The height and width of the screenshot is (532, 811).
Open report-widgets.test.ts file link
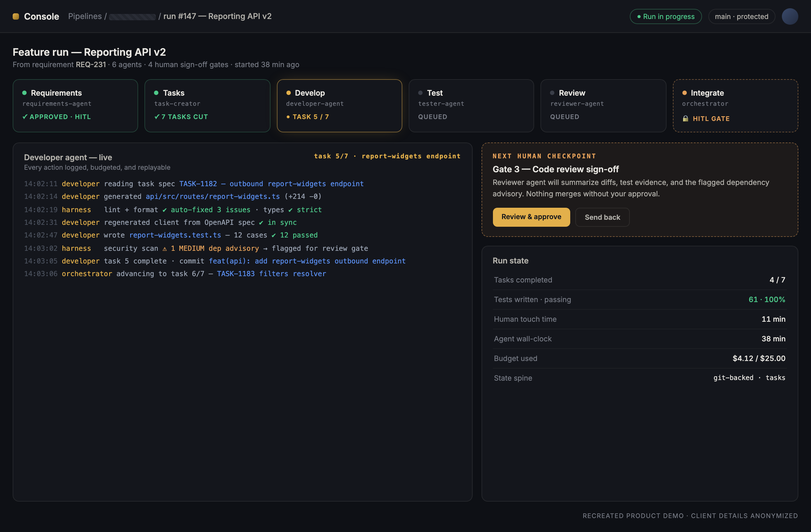(175, 235)
